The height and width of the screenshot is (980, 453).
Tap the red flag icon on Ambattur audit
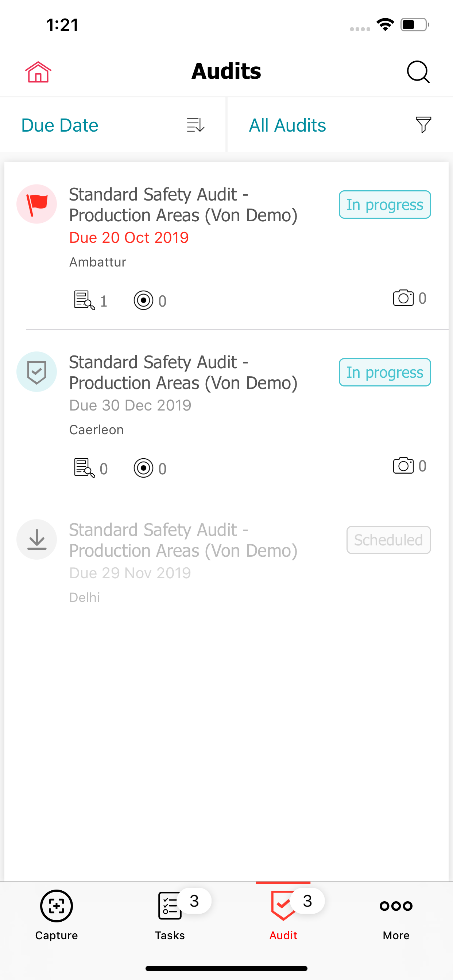[x=36, y=204]
